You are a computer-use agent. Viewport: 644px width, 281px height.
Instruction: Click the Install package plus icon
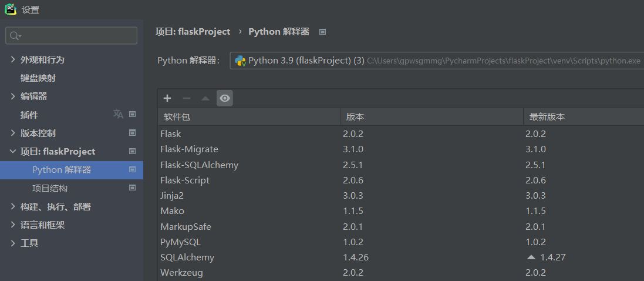(x=167, y=98)
